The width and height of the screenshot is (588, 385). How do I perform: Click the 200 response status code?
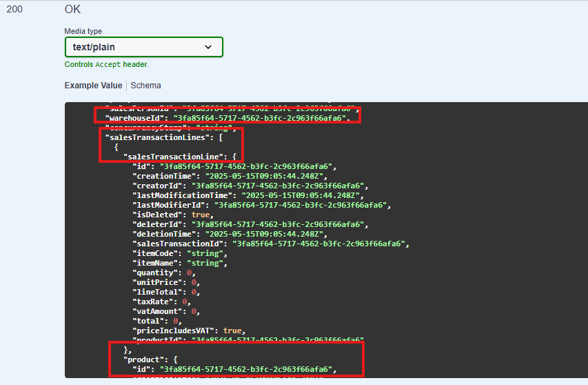pyautogui.click(x=14, y=10)
